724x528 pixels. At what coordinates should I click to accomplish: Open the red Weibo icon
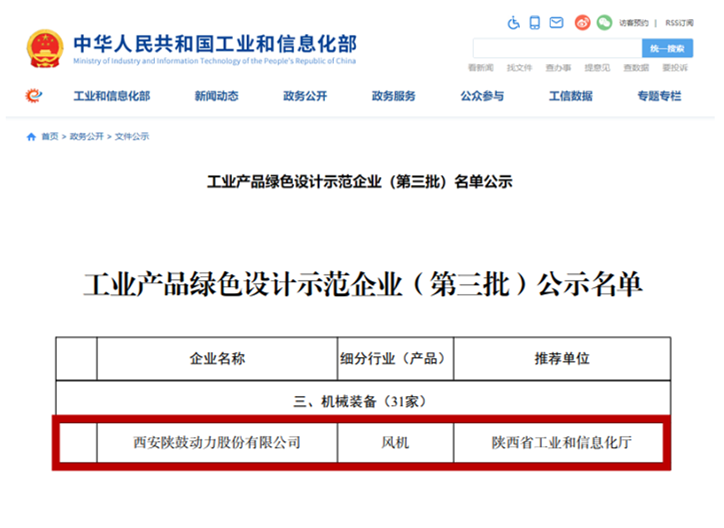(x=583, y=23)
